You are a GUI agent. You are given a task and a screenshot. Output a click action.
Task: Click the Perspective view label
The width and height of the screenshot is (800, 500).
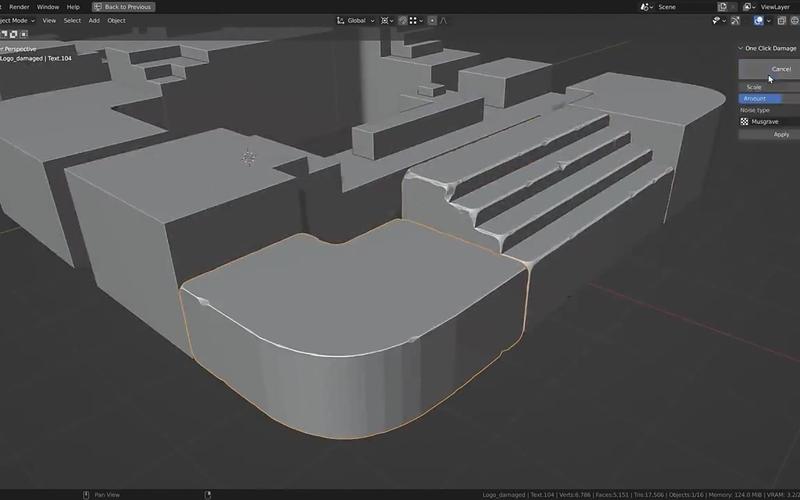(19, 49)
